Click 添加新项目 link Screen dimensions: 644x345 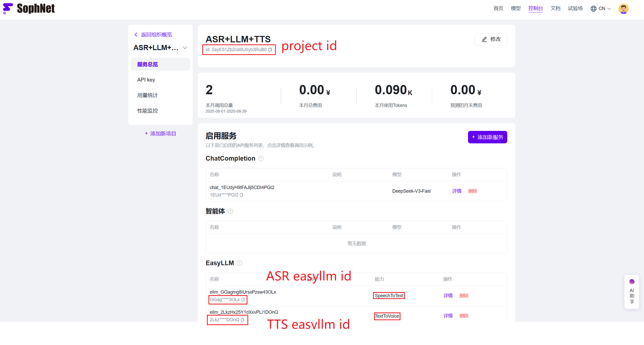click(x=160, y=134)
